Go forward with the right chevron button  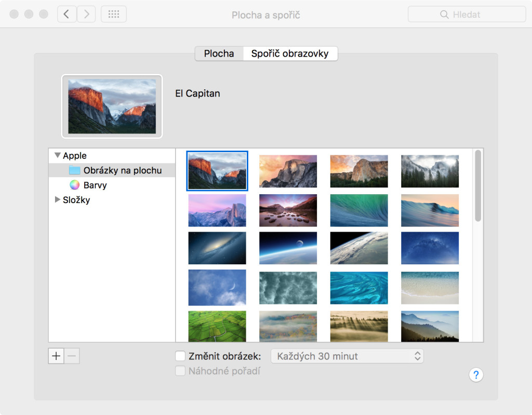pyautogui.click(x=86, y=14)
